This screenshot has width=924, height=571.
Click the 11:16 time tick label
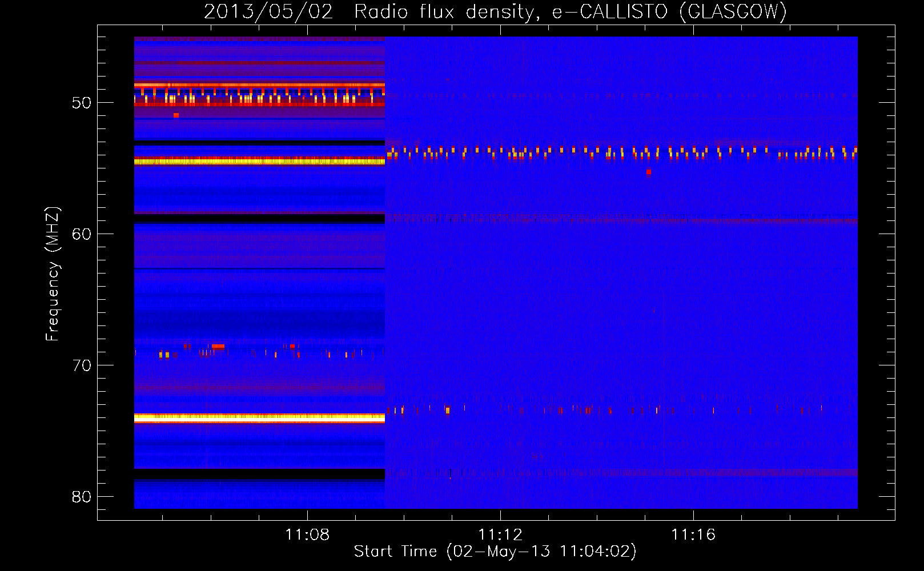pyautogui.click(x=693, y=534)
